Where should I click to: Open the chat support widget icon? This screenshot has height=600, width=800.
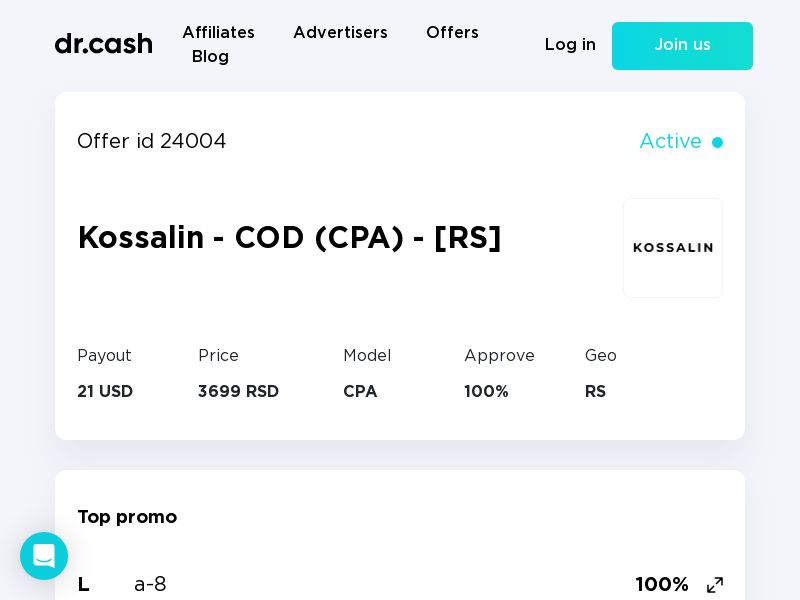[x=44, y=556]
